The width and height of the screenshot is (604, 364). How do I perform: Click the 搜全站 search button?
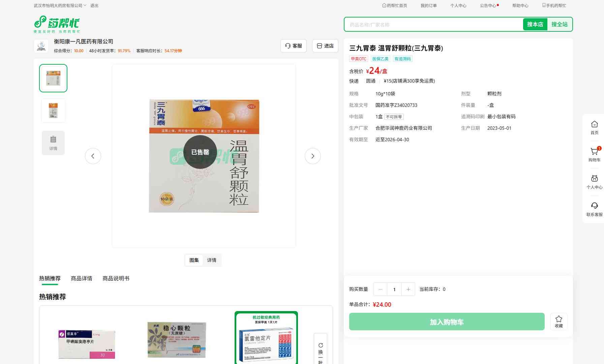coord(559,24)
